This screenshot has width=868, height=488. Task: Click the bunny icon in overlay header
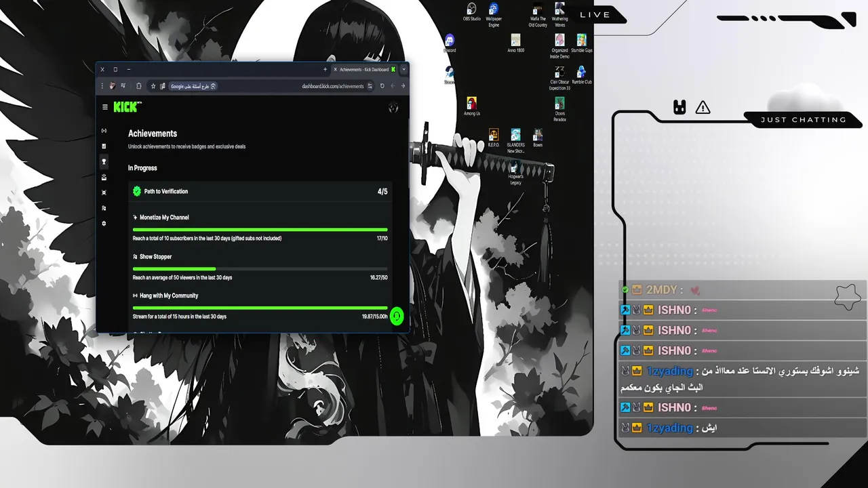679,106
